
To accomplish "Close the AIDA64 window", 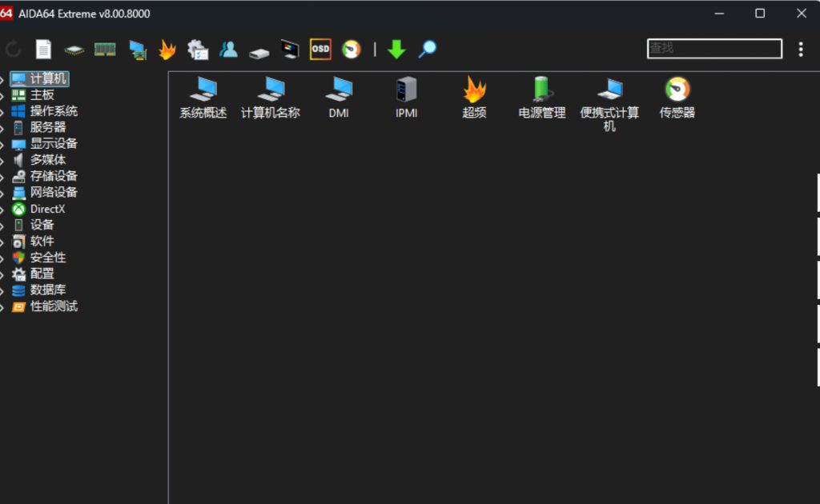I will click(801, 14).
